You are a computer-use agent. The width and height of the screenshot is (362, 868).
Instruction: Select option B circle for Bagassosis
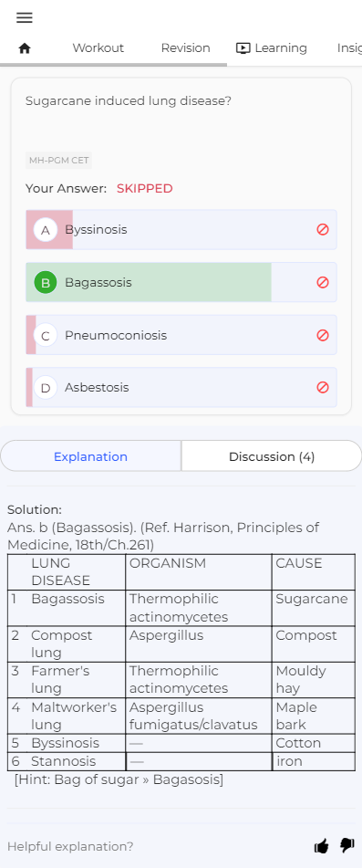tap(46, 282)
